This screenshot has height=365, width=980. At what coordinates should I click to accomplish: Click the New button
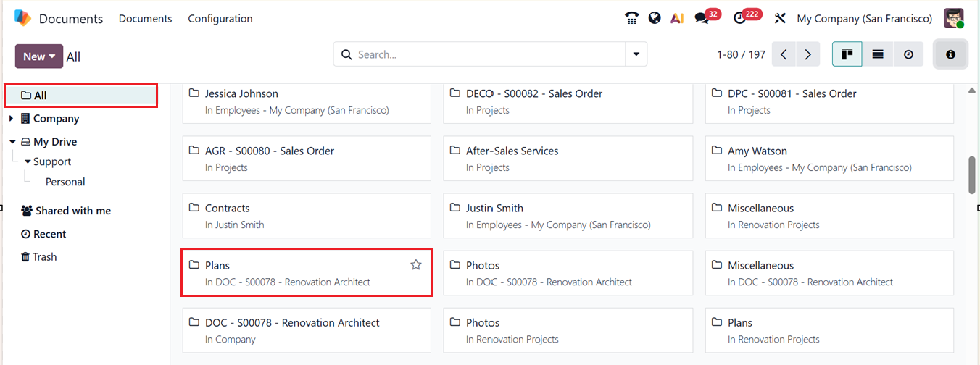[39, 56]
